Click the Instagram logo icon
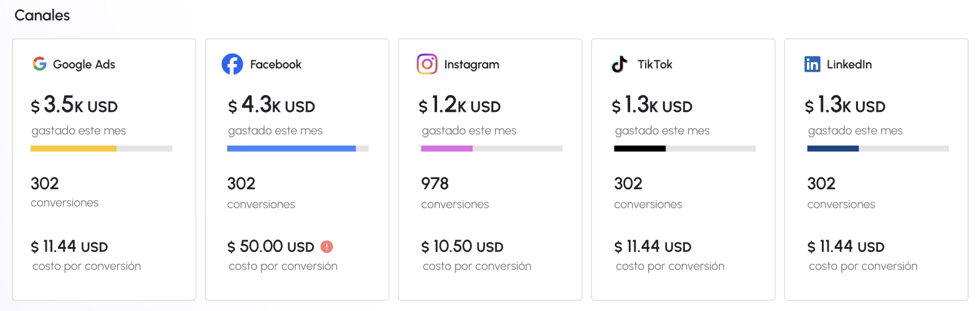Screen dimensions: 980x311 pyautogui.click(x=427, y=64)
